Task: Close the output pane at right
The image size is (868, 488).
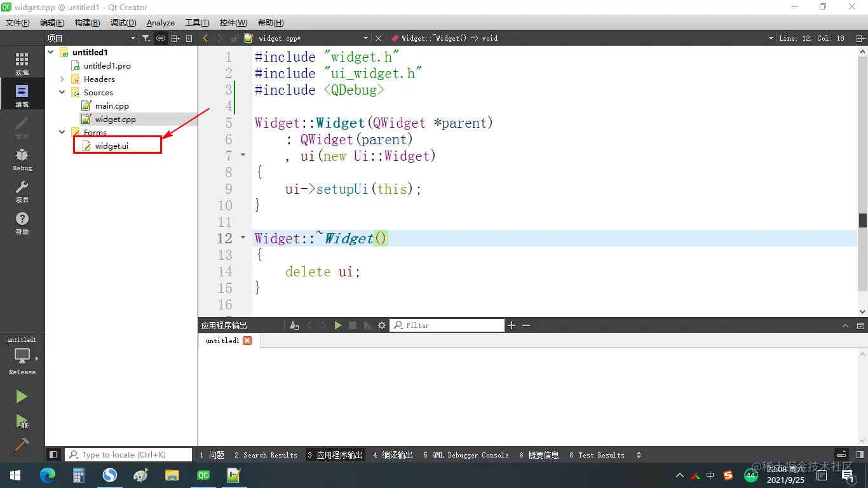Action: point(860,325)
